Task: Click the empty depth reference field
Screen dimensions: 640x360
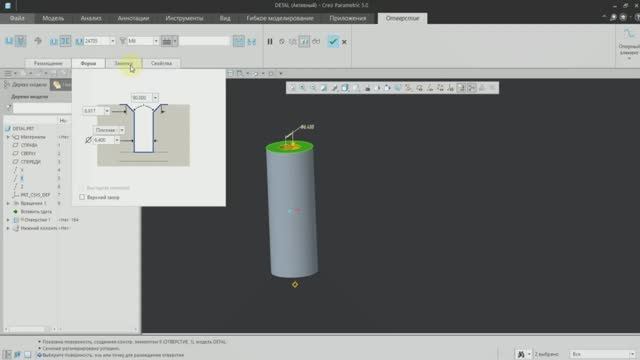Action: pyautogui.click(x=204, y=41)
